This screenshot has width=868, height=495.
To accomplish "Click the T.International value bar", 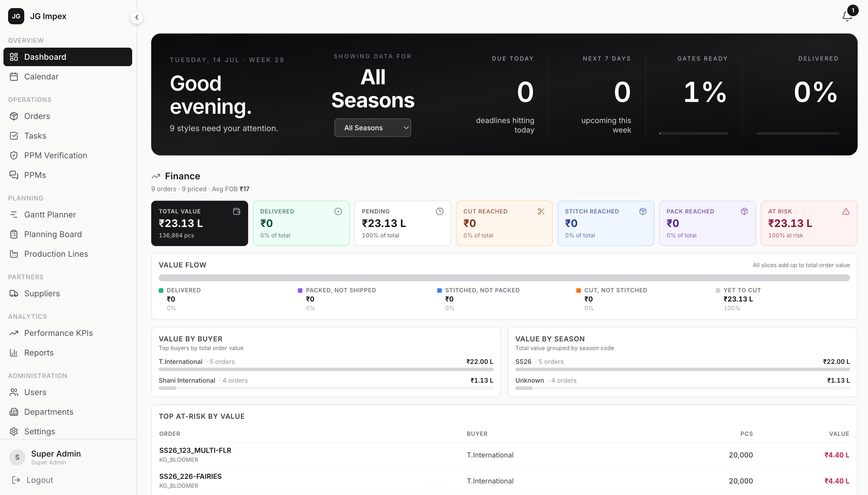I will (326, 369).
